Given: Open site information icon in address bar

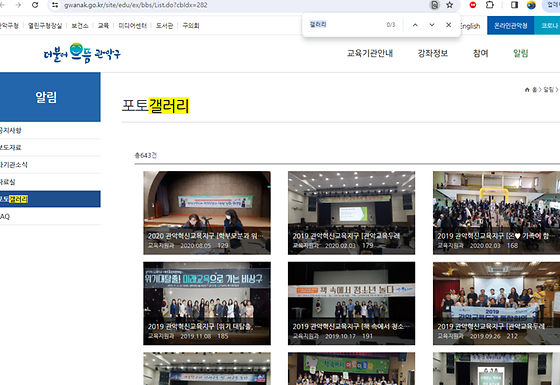Looking at the screenshot, I should click(x=55, y=5).
